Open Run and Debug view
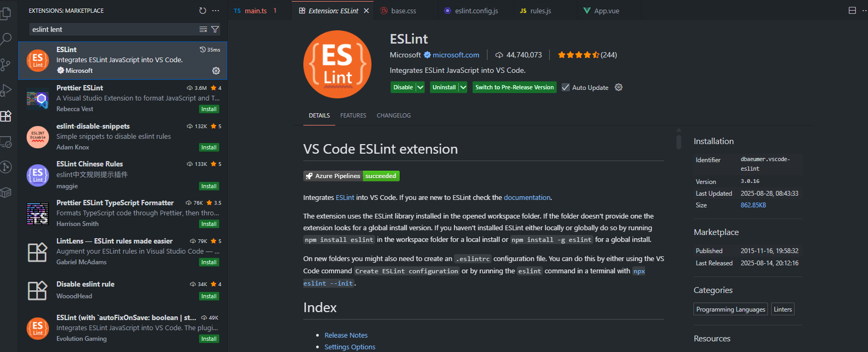The image size is (868, 352). coord(5,90)
